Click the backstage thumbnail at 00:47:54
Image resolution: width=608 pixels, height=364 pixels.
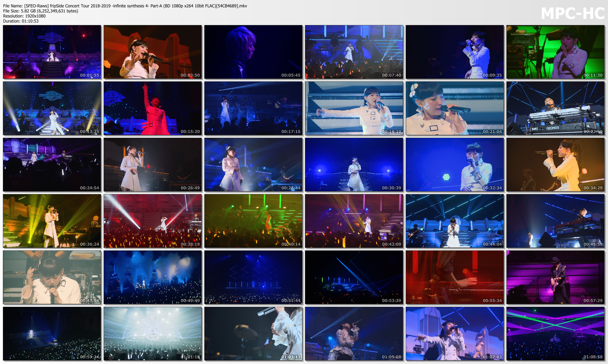coord(52,277)
